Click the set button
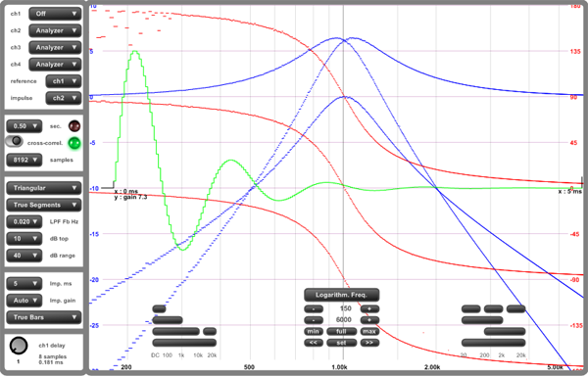588x376 pixels. [x=342, y=343]
